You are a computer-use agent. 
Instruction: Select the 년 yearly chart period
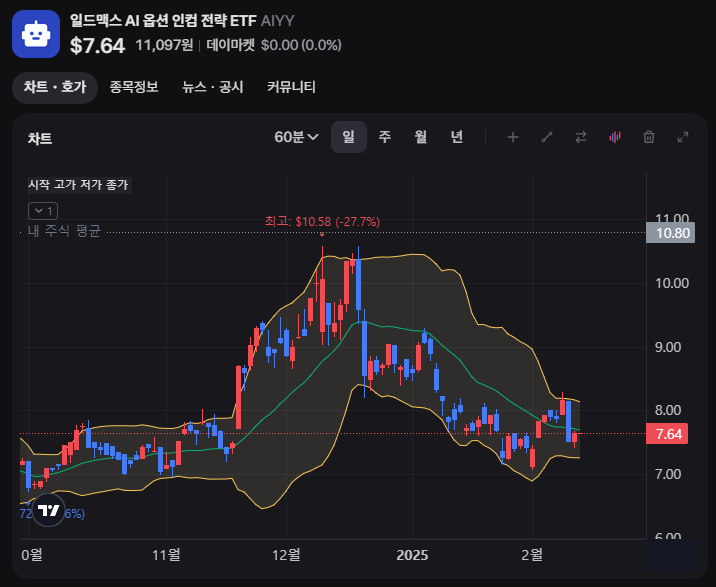[x=457, y=137]
